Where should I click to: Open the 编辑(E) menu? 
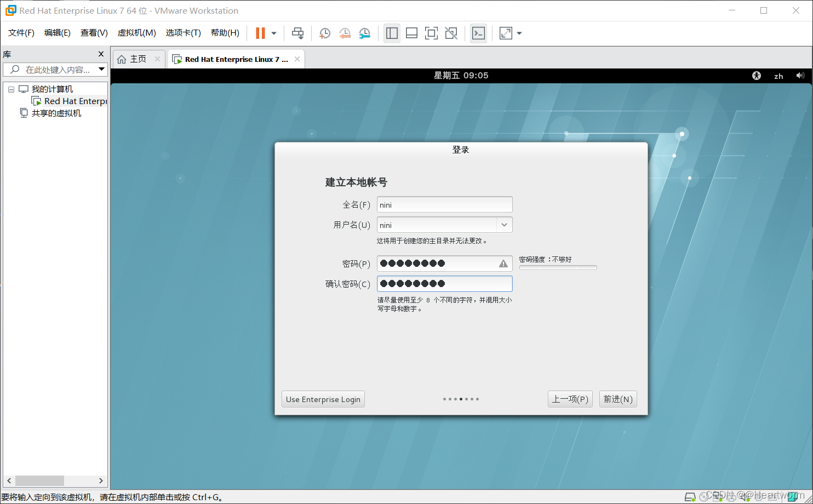point(58,33)
